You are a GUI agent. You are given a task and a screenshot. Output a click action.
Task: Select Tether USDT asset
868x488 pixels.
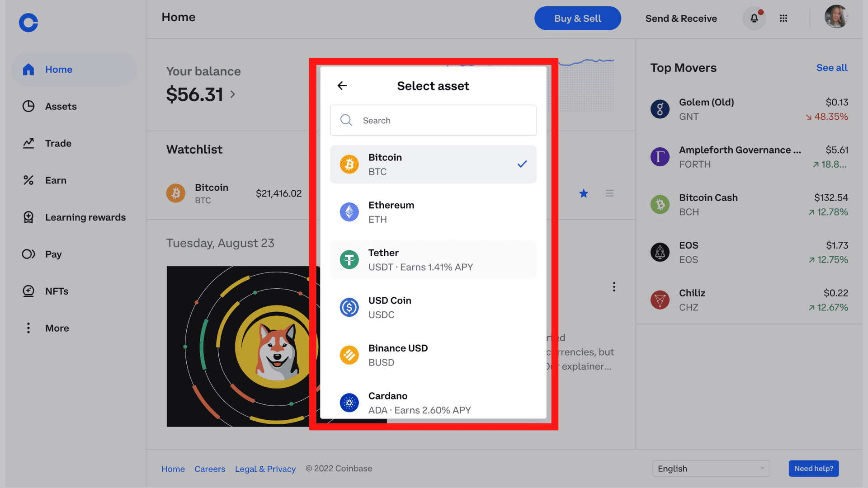click(x=433, y=260)
